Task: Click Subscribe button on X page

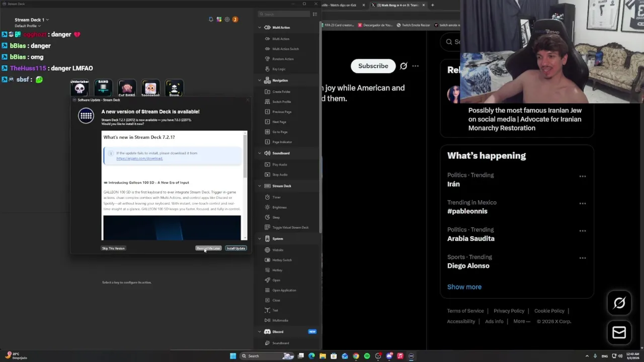Action: click(x=373, y=66)
